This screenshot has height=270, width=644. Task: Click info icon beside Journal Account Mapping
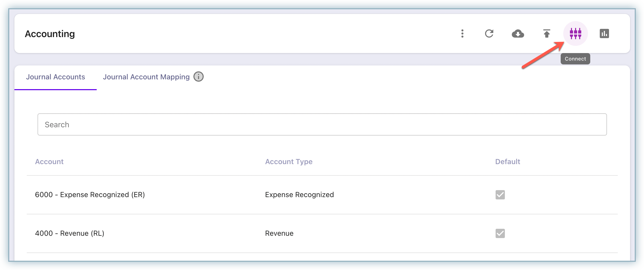pyautogui.click(x=199, y=77)
